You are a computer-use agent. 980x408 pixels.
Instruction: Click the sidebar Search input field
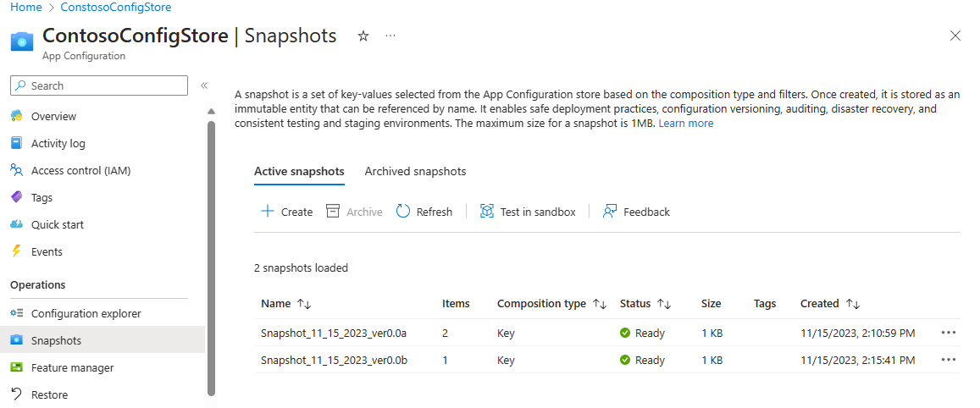pos(99,85)
